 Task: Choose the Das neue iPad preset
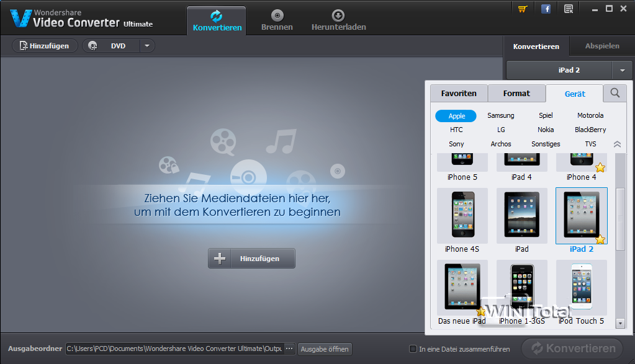click(462, 293)
